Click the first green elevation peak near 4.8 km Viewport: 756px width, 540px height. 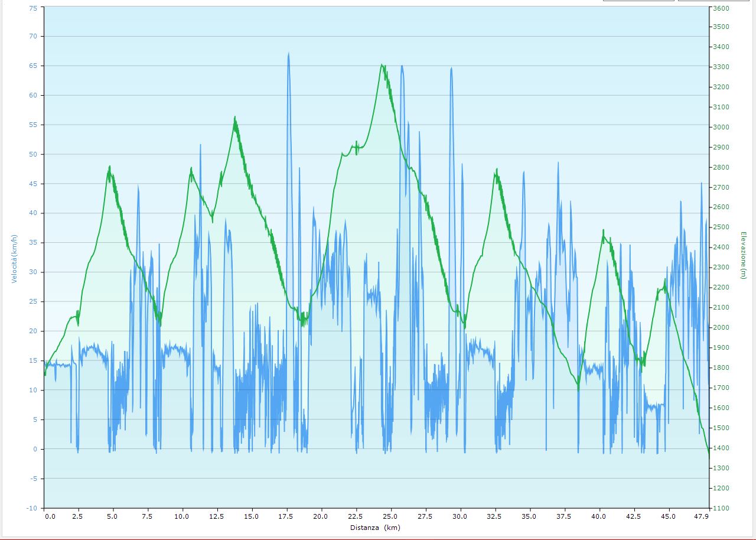pos(110,167)
